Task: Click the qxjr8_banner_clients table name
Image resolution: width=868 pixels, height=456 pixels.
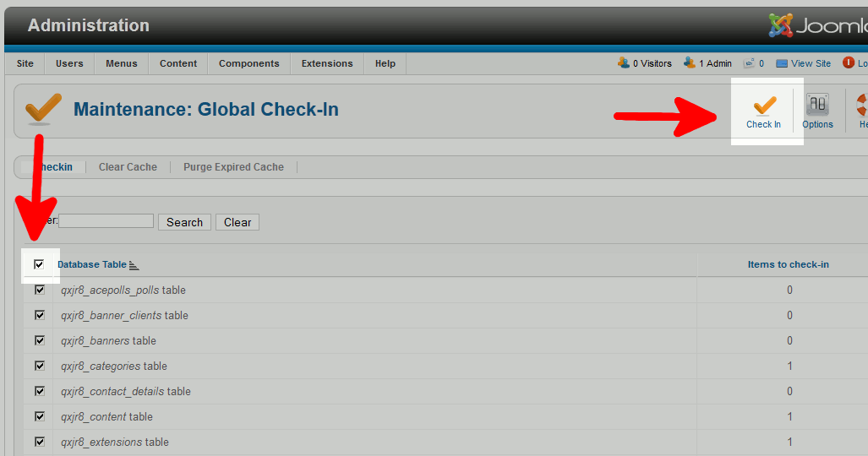Action: pos(124,316)
